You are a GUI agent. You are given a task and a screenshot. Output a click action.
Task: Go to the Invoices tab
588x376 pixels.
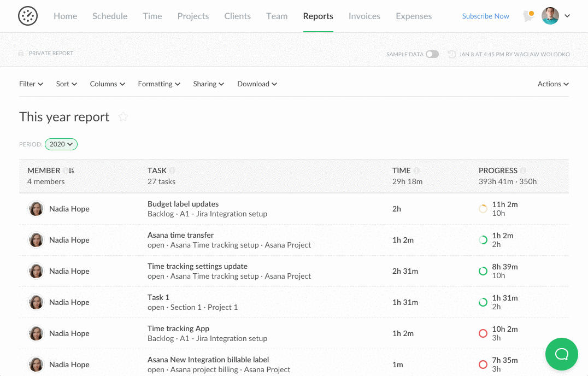(364, 16)
